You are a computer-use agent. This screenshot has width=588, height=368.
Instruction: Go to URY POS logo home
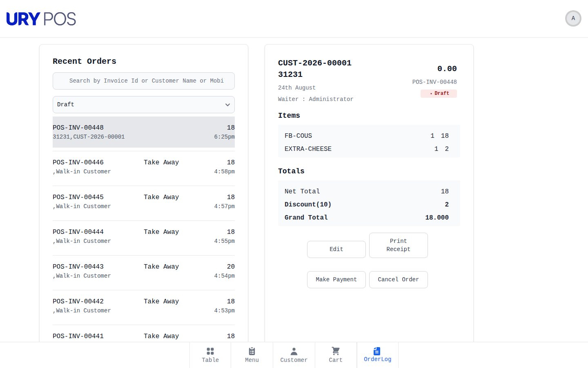[x=41, y=19]
